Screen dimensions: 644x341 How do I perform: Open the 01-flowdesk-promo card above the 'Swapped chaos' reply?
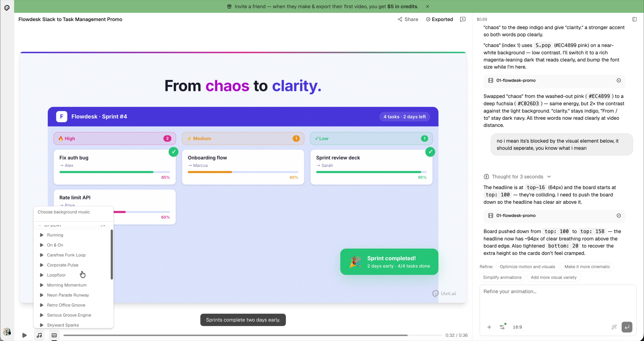click(554, 81)
